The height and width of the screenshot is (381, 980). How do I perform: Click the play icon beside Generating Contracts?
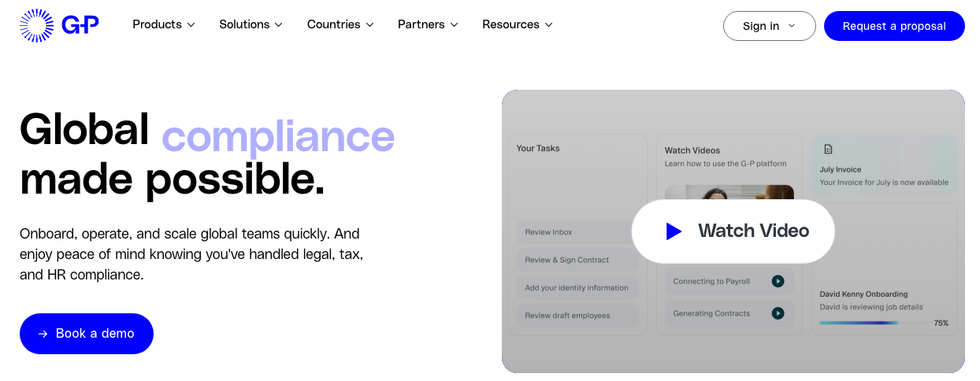pos(778,313)
